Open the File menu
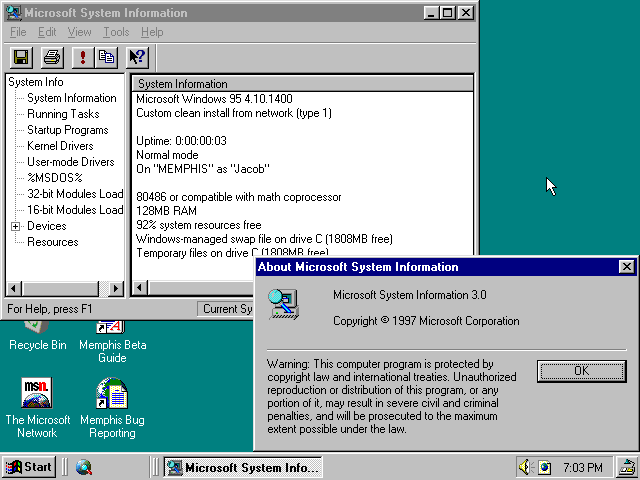The image size is (640, 480). pos(18,32)
